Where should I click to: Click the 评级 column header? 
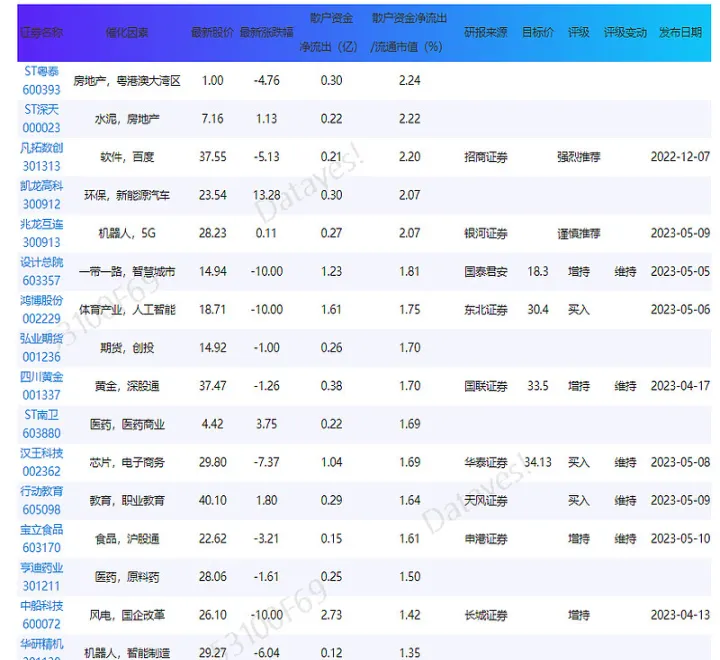579,32
